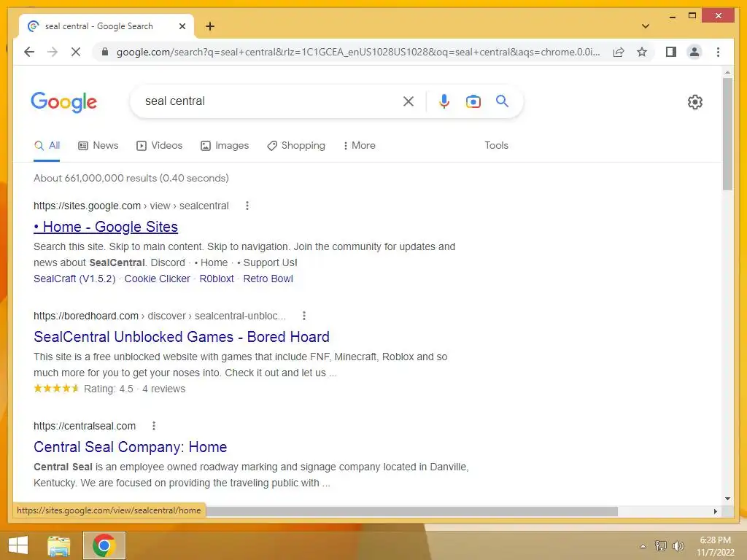Screen dimensions: 747x560
Task: Open options for sites.google.com result
Action: click(247, 206)
